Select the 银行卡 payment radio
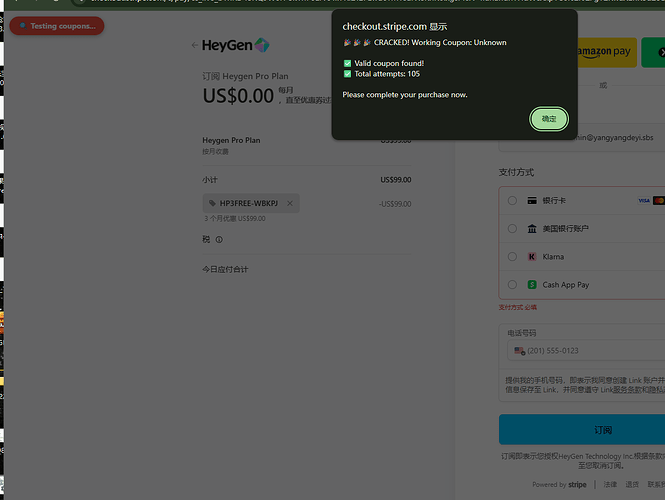Image resolution: width=665 pixels, height=500 pixels. 512,201
